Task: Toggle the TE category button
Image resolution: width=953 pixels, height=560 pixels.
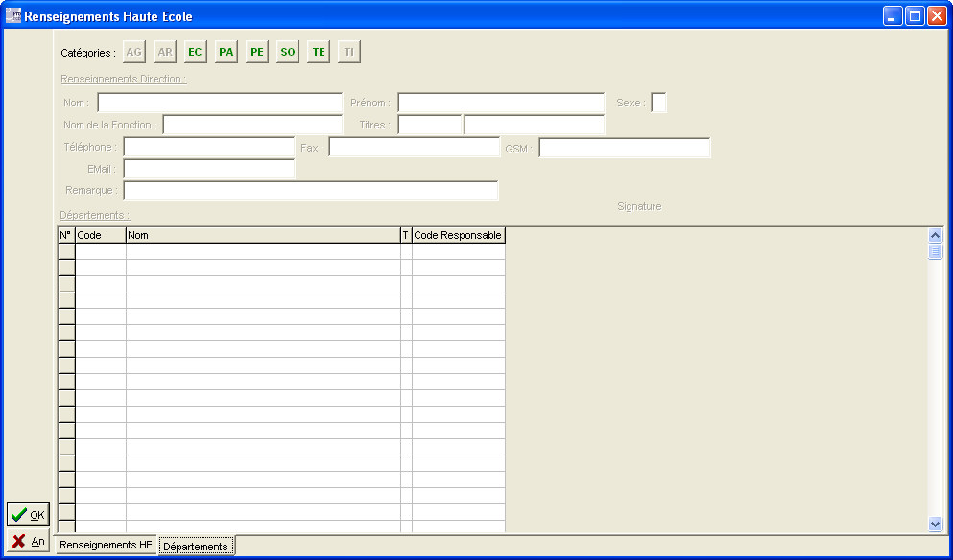Action: [x=319, y=52]
